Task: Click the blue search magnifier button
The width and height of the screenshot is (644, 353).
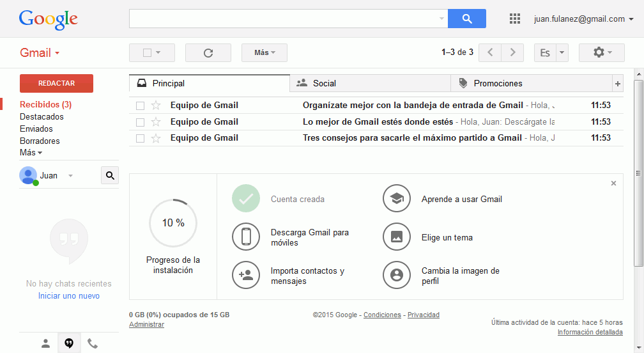Action: [x=466, y=19]
